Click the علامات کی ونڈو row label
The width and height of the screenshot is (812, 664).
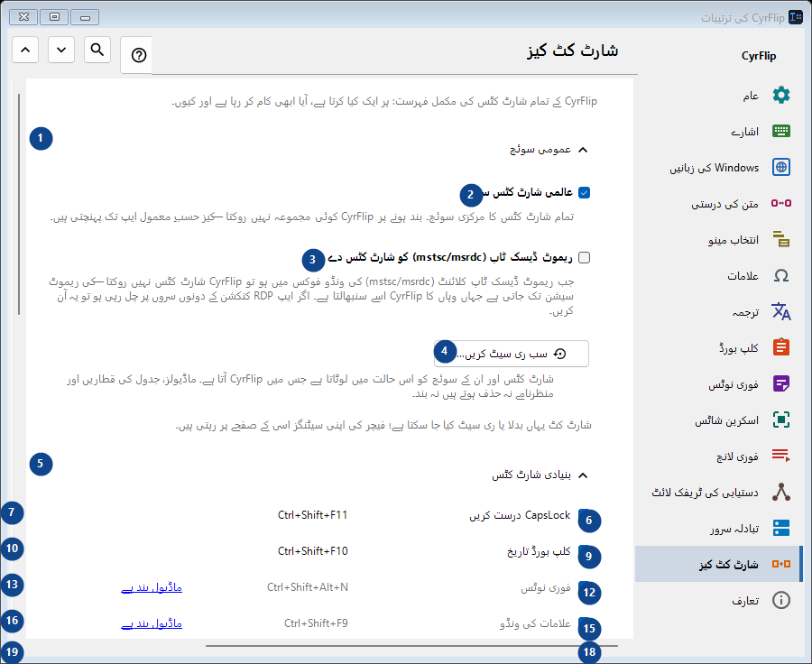(535, 624)
